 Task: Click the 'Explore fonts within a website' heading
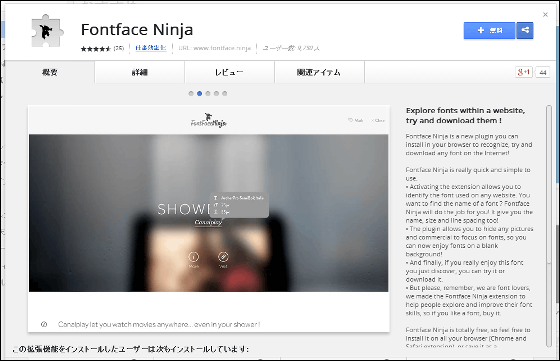tap(465, 115)
